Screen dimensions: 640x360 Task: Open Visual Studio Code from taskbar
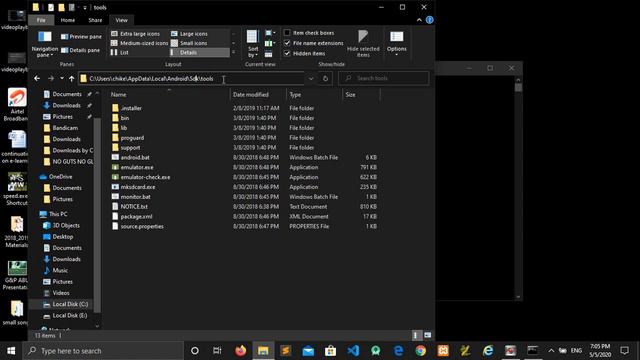[x=353, y=351]
